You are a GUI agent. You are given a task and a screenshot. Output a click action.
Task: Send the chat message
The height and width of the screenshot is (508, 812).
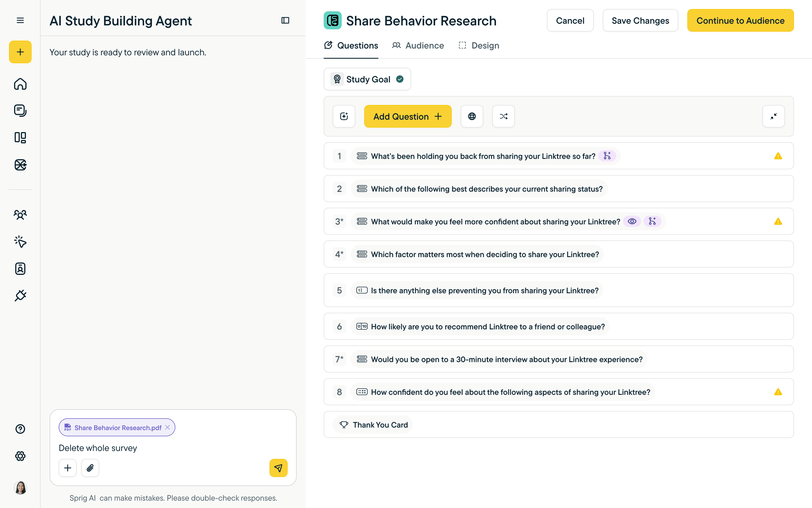coord(278,468)
